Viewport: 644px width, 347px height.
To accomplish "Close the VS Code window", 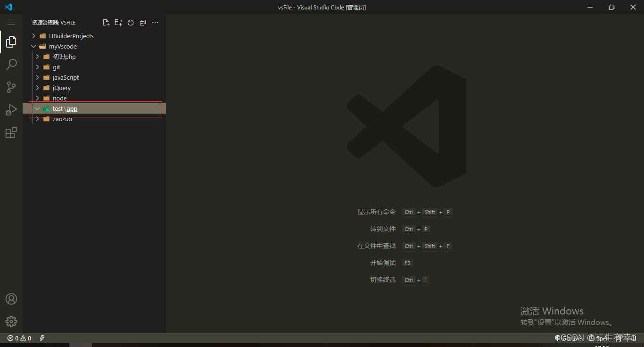I will (x=633, y=7).
